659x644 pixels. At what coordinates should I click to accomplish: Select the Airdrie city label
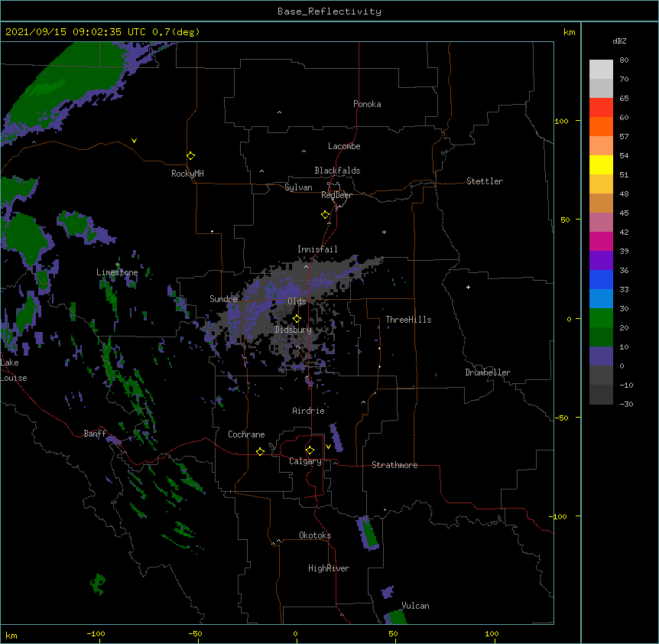(308, 411)
